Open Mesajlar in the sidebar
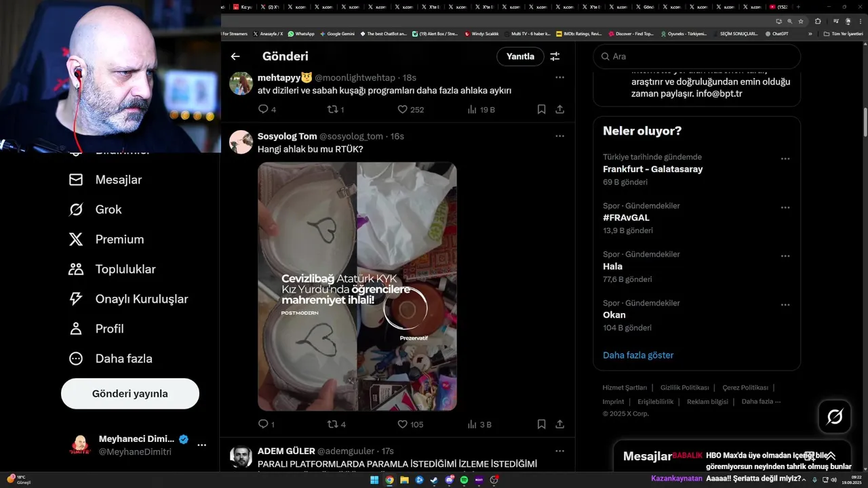Screen dimensions: 868x488 pos(105,180)
